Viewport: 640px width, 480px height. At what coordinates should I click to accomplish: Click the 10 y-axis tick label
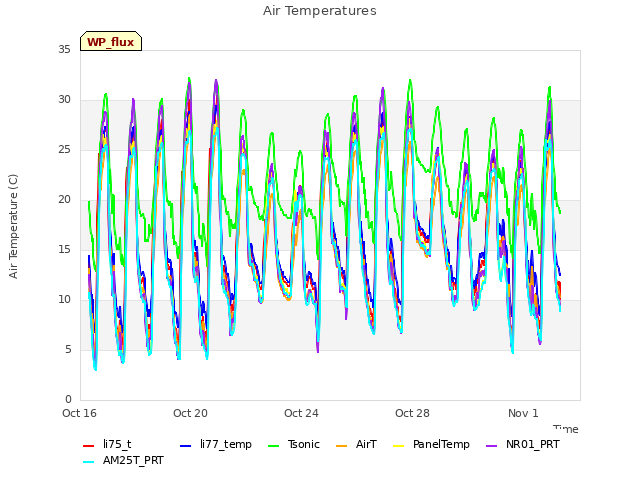(x=64, y=300)
